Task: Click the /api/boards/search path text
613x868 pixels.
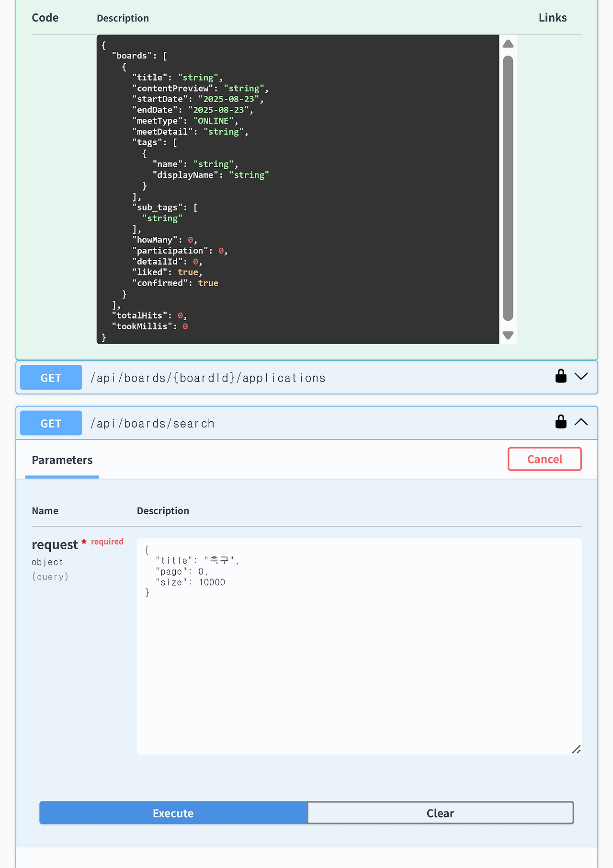Action: coord(152,424)
